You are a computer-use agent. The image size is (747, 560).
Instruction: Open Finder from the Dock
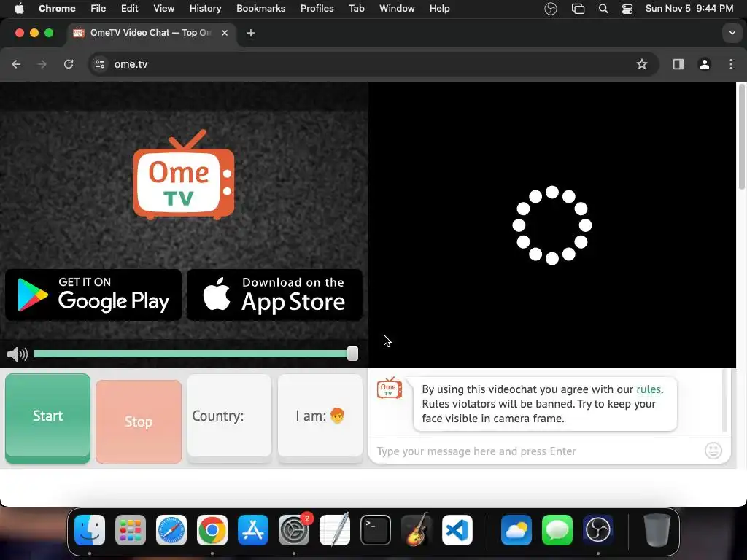pyautogui.click(x=90, y=530)
